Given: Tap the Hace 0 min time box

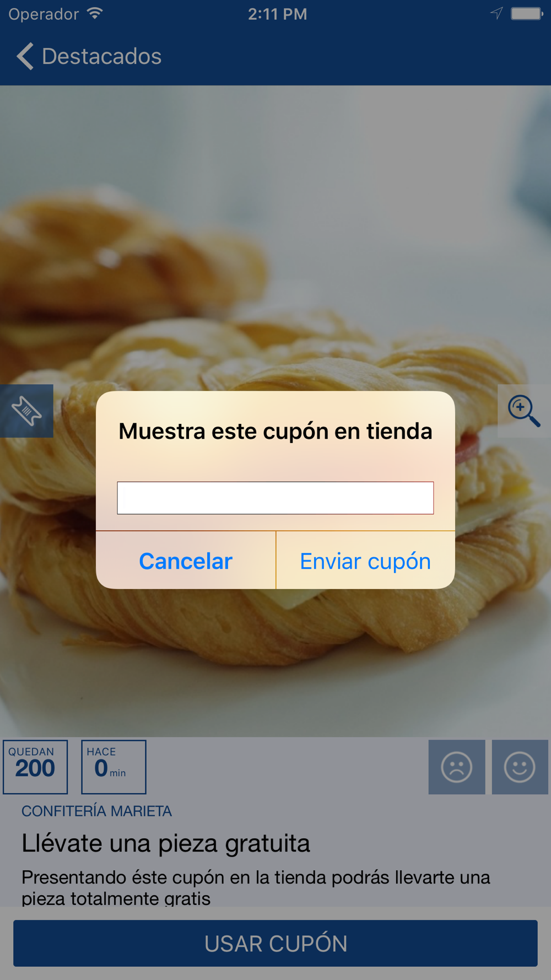Looking at the screenshot, I should pyautogui.click(x=114, y=767).
